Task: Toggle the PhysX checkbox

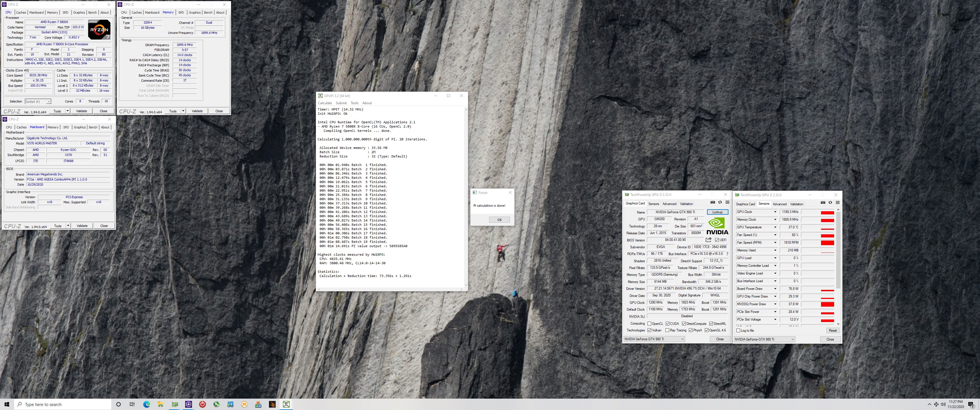Action: pyautogui.click(x=691, y=330)
